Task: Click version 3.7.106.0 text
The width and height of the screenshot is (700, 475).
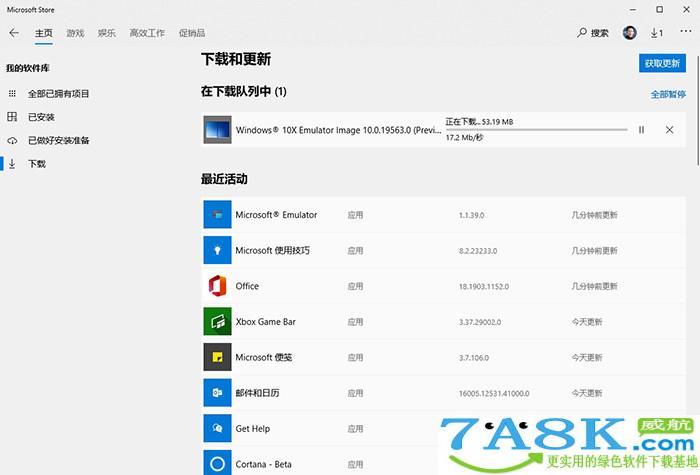Action: click(474, 358)
